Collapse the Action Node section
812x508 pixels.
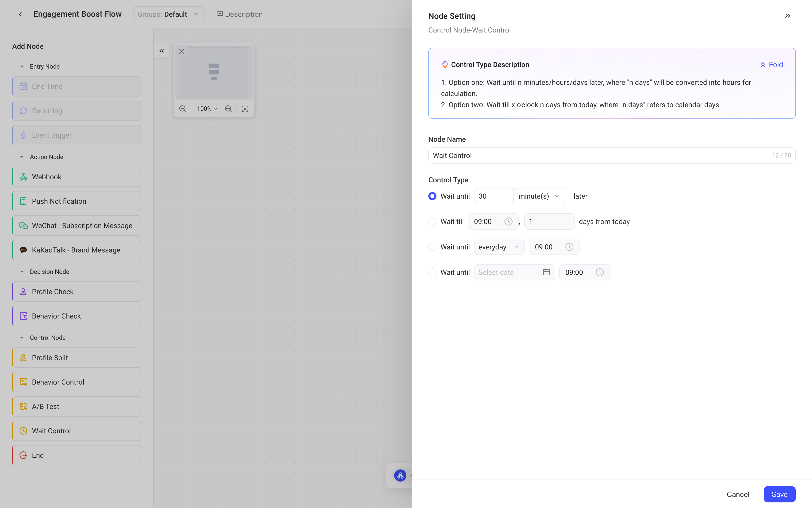point(22,157)
